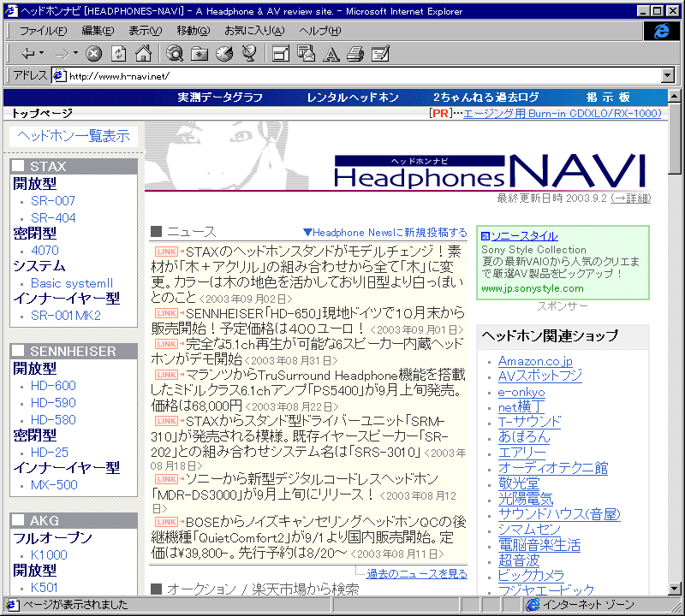
Task: Select the レンタルヘッドホン navigation tab
Action: point(353,98)
